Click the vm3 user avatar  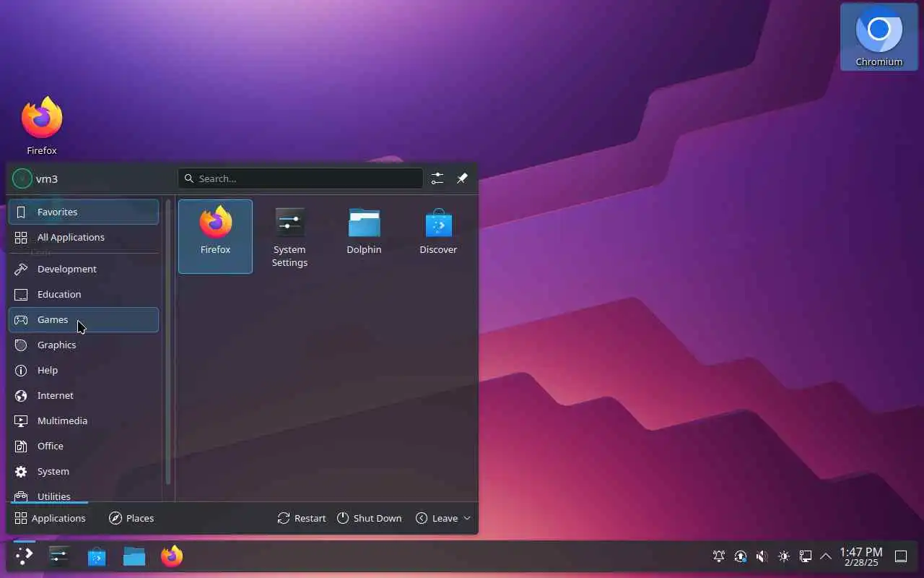22,178
